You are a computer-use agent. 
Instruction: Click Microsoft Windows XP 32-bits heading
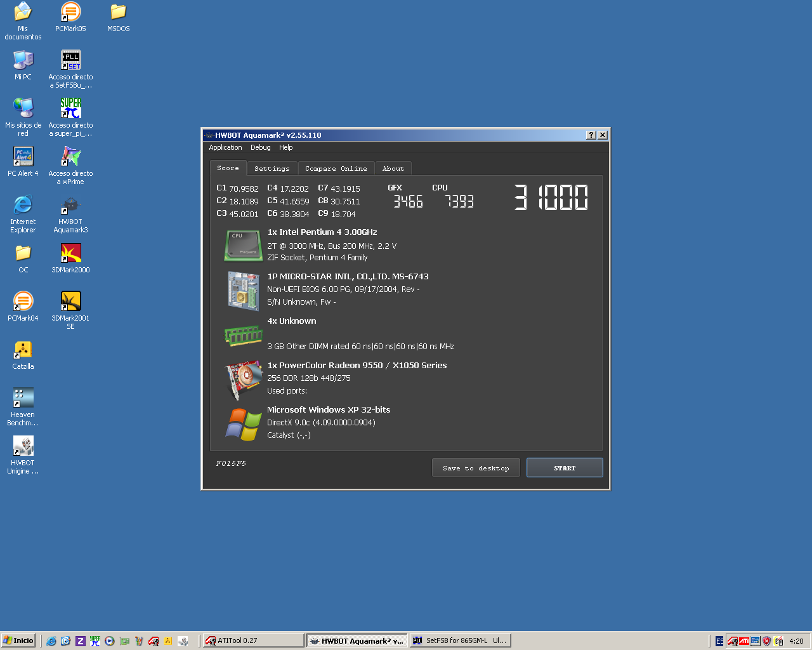(x=329, y=410)
